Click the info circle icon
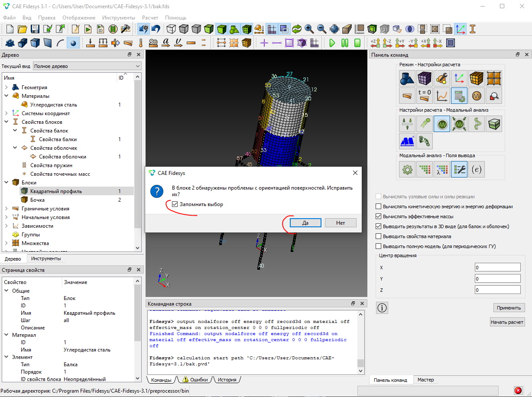This screenshot has height=397, width=532. tap(382, 308)
